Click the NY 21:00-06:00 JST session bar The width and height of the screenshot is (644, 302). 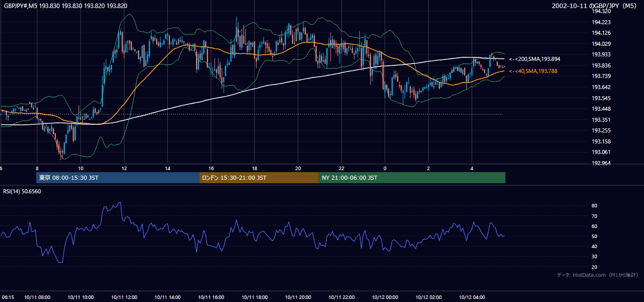tap(412, 178)
